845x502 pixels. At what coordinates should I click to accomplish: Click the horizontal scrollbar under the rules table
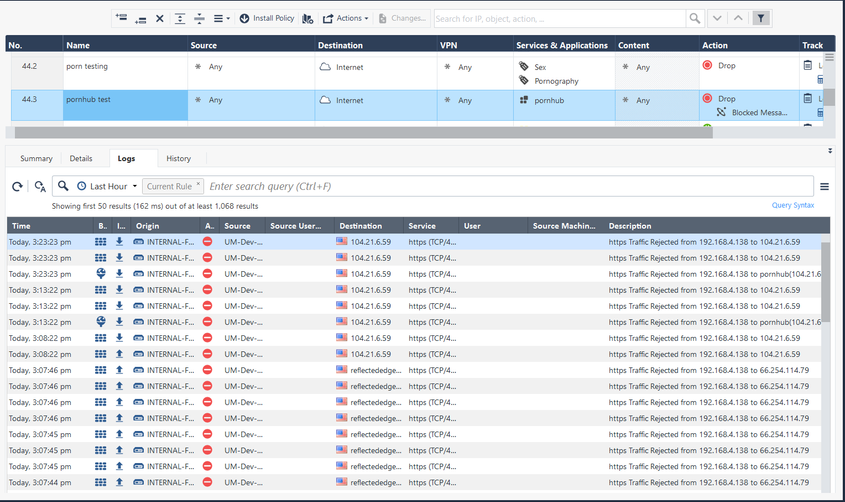(360, 132)
